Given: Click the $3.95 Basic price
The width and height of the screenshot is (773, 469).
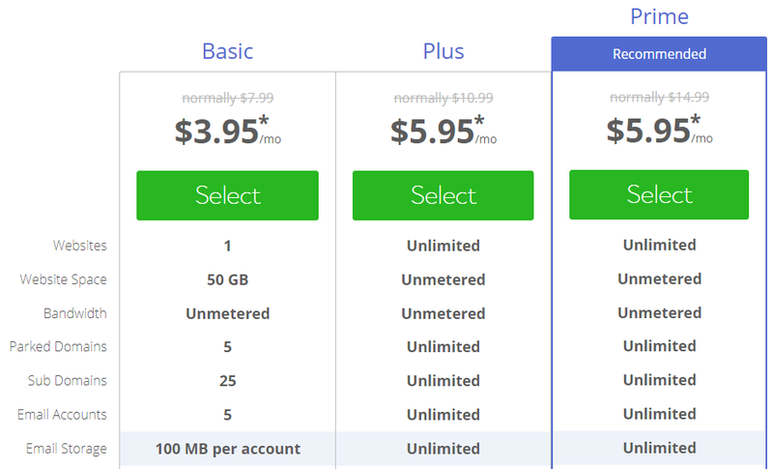Looking at the screenshot, I should (x=218, y=132).
